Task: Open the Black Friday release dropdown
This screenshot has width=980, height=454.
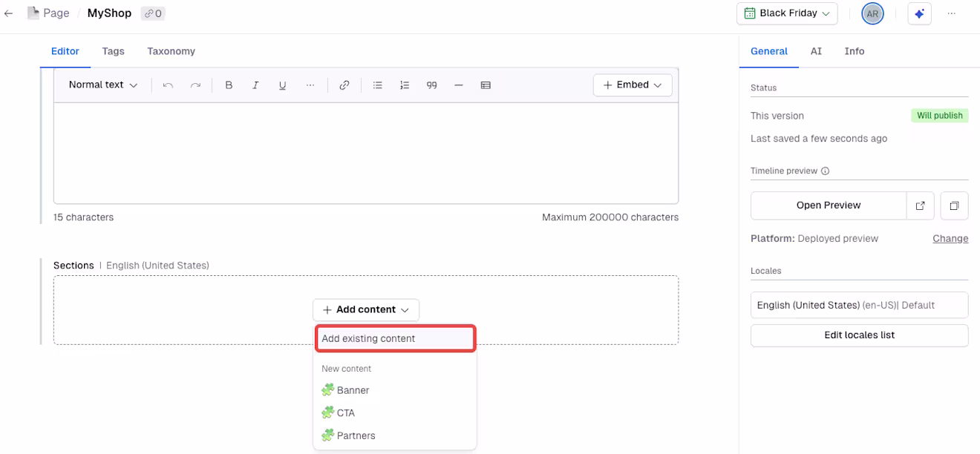Action: 787,13
